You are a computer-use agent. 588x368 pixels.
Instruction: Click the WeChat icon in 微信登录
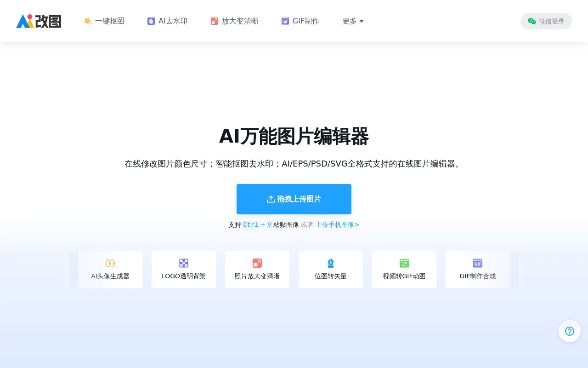tap(531, 21)
